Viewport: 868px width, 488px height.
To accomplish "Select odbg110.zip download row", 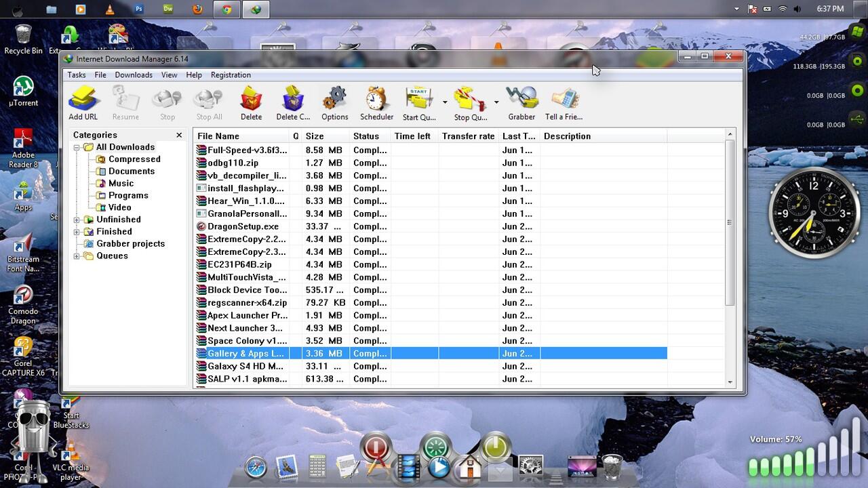I will tap(431, 163).
